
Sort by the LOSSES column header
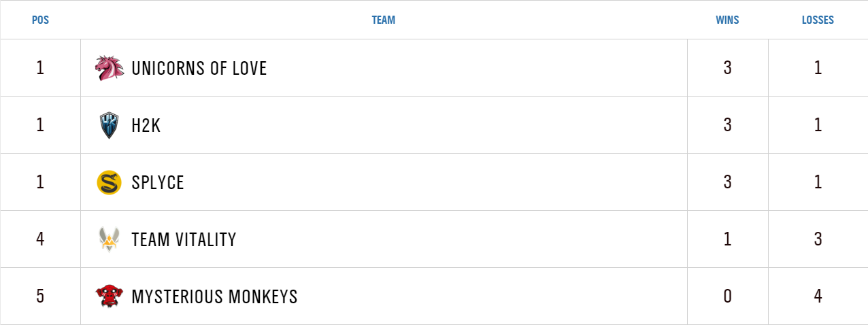[818, 20]
